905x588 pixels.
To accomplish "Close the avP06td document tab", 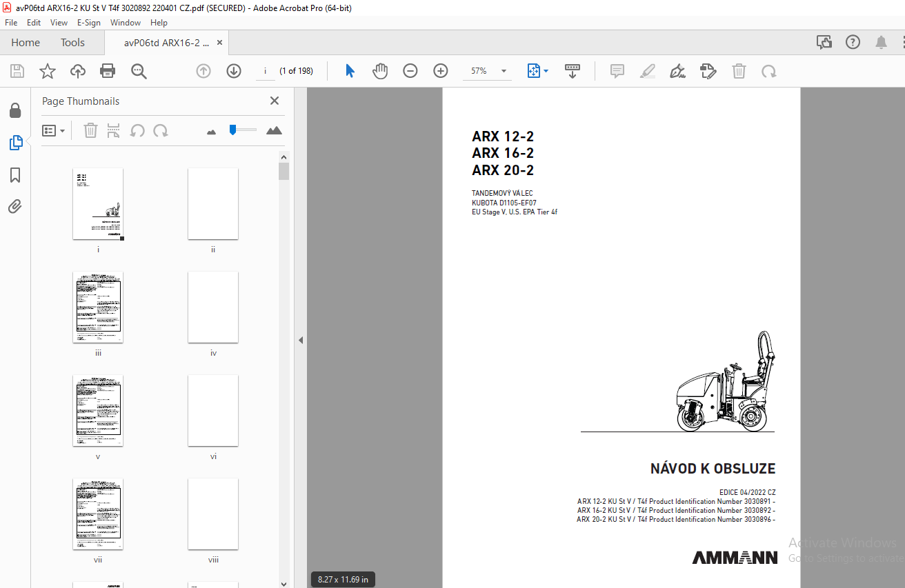I will point(219,43).
